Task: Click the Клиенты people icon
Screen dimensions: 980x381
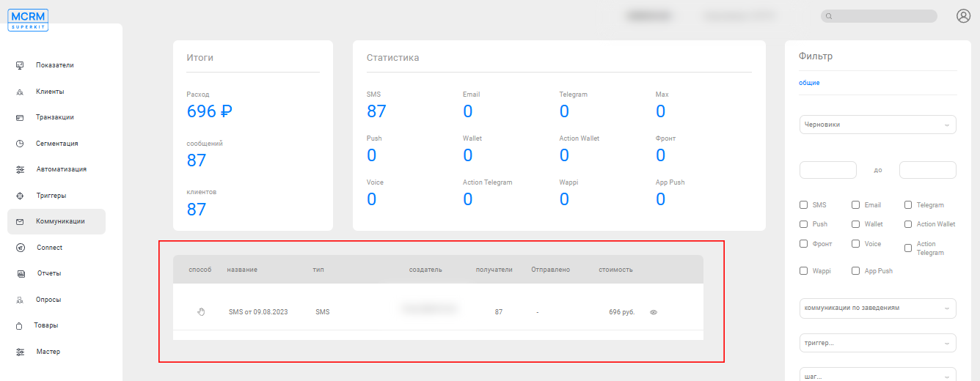Action: 21,92
